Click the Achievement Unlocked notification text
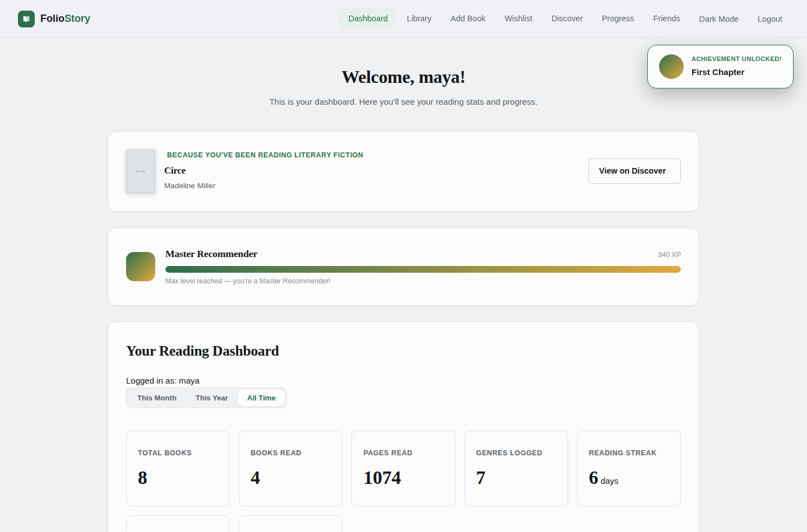The height and width of the screenshot is (532, 807). pos(736,59)
